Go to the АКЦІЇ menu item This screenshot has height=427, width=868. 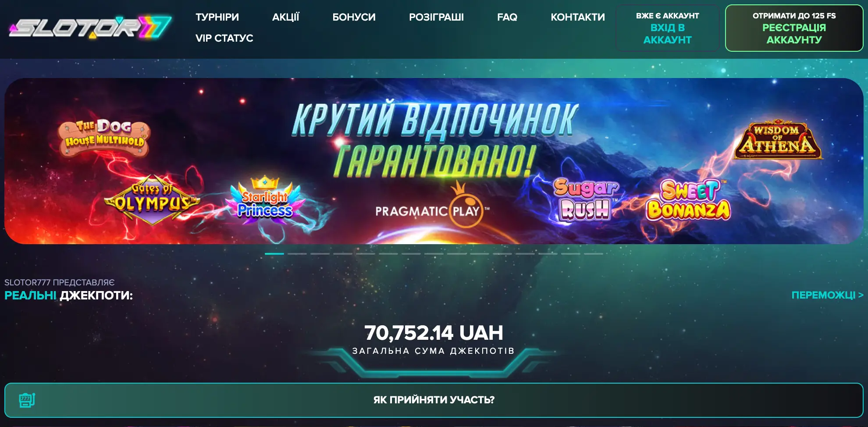click(285, 17)
